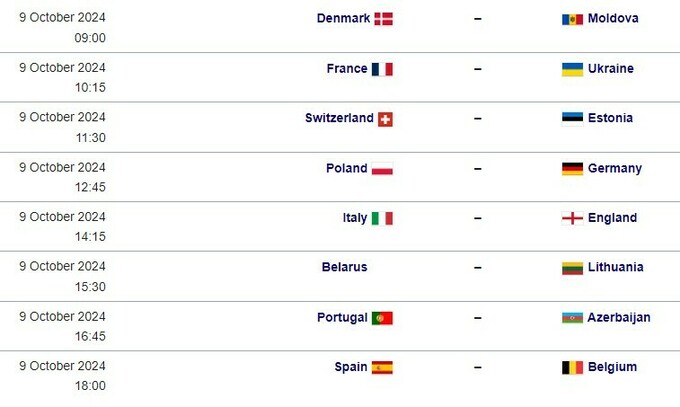Open the Azerbaijan team link

[619, 317]
